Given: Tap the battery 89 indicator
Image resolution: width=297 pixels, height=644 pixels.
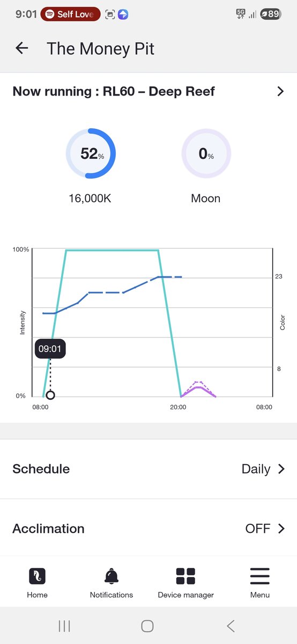Looking at the screenshot, I should pos(270,14).
